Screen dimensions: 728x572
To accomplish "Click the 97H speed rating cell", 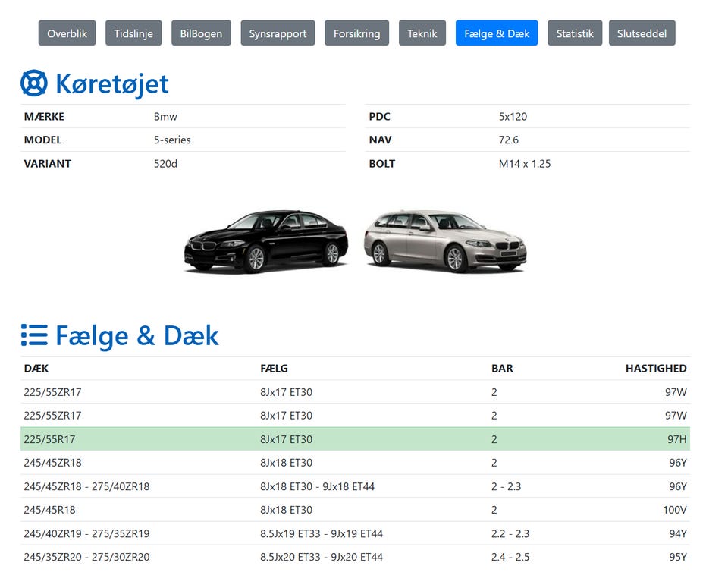I will point(677,439).
